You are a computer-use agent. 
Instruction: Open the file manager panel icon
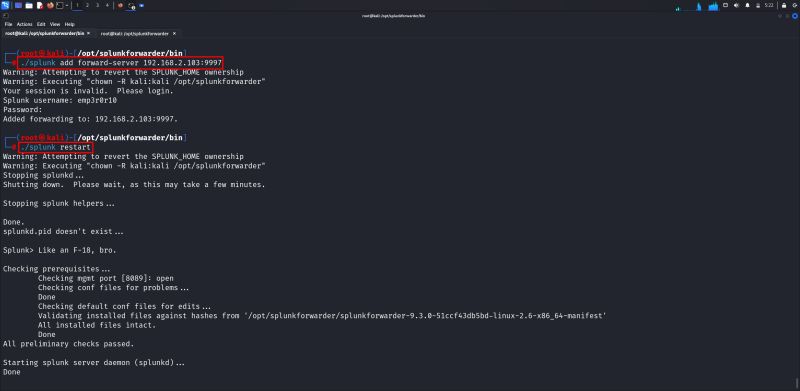click(29, 6)
